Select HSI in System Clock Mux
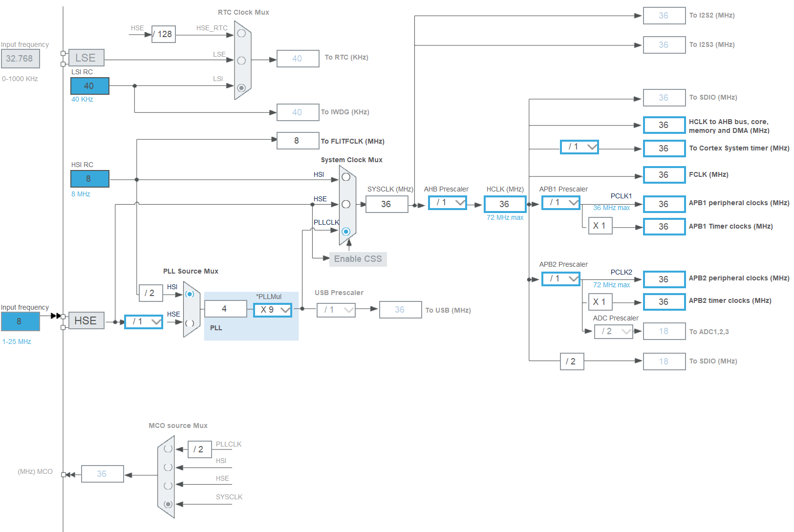Viewport: 794px width, 532px height. pos(346,177)
